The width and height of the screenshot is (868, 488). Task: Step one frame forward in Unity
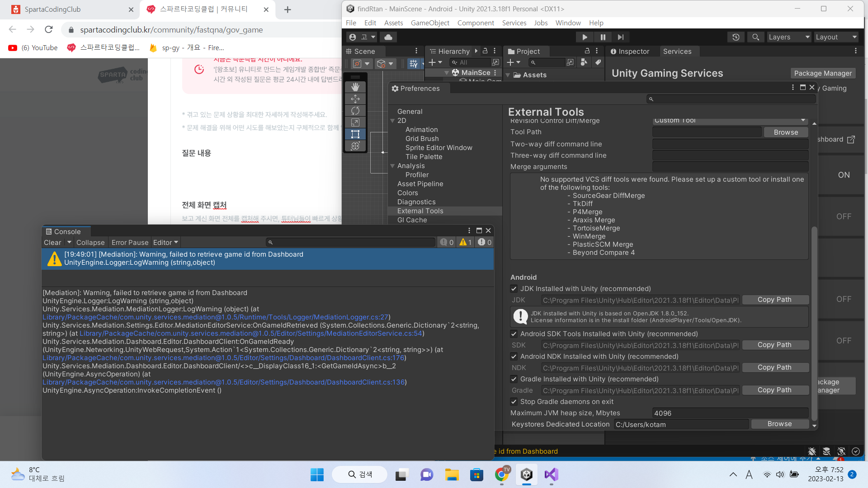pos(621,37)
